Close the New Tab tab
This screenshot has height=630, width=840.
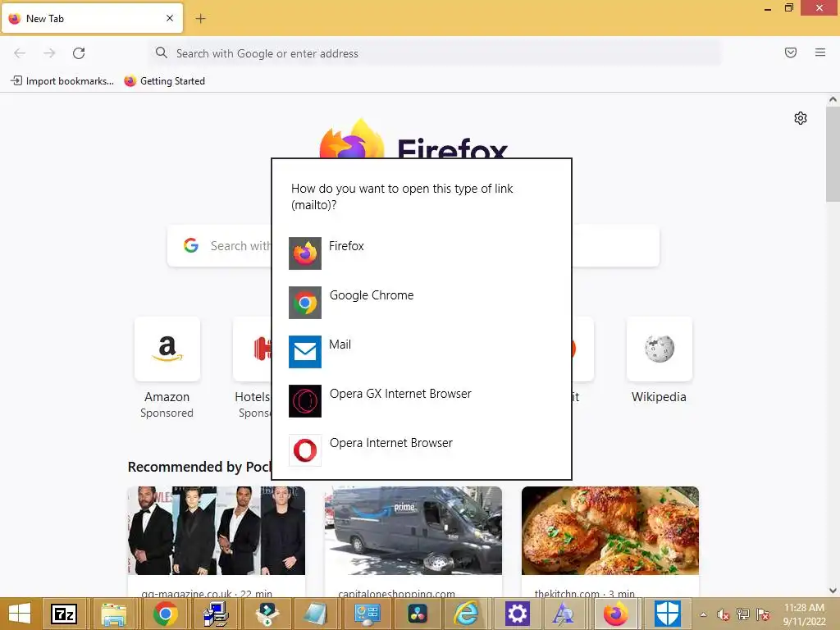170,18
